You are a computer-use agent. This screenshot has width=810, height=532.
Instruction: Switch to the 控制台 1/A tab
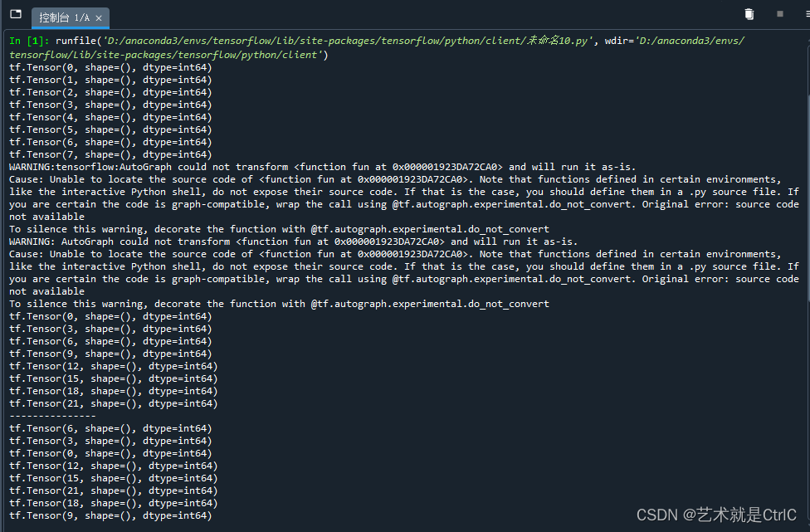coord(62,17)
